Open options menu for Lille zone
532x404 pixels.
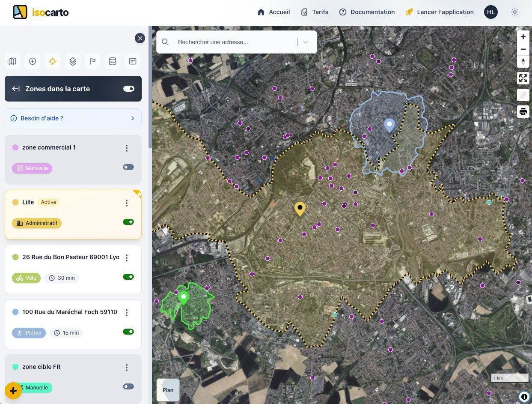coord(127,203)
